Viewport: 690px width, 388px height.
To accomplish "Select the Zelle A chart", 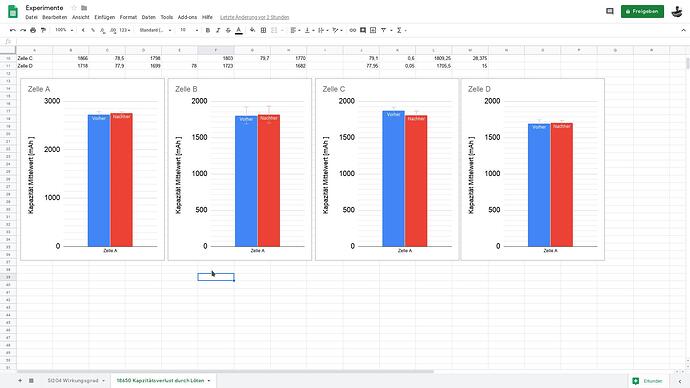I will click(92, 169).
